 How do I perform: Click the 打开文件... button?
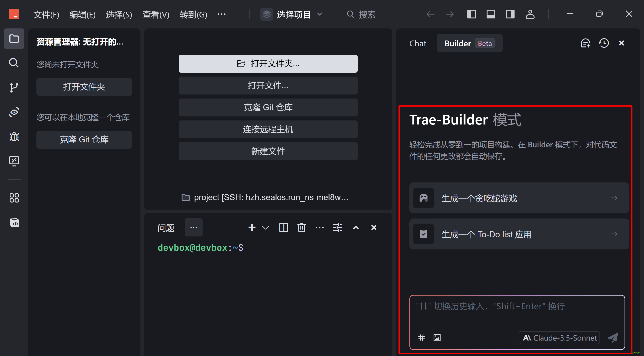(x=268, y=86)
